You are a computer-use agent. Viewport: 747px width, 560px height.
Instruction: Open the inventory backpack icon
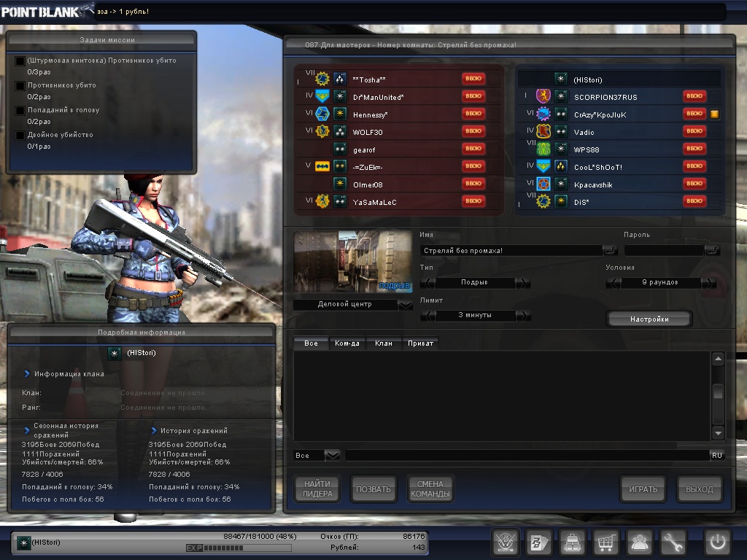[x=572, y=542]
